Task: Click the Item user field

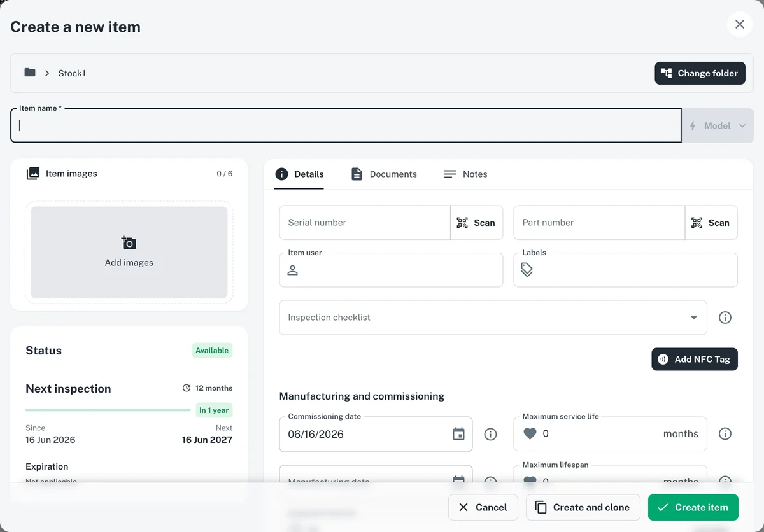Action: pyautogui.click(x=391, y=270)
